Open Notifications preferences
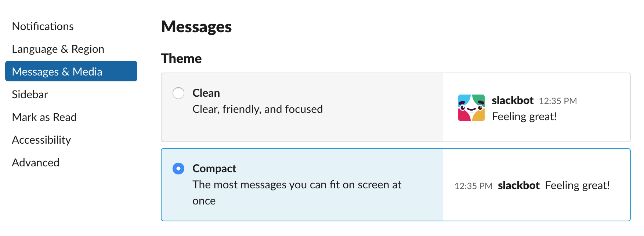Image resolution: width=644 pixels, height=236 pixels. coord(43,26)
